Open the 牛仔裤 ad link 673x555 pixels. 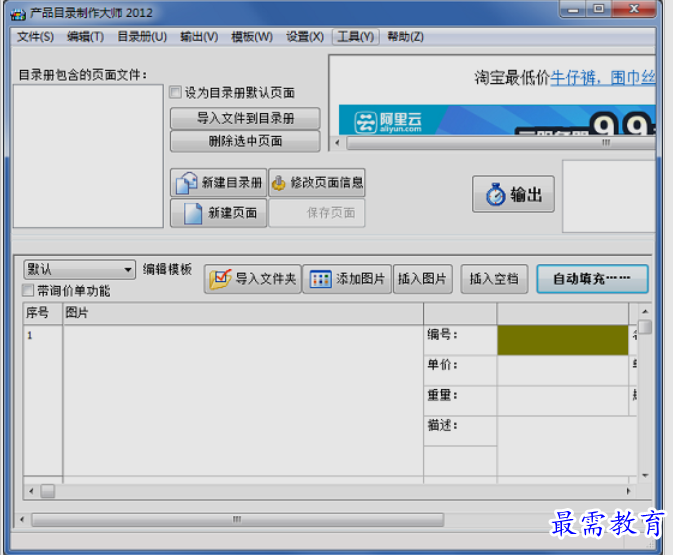[573, 78]
